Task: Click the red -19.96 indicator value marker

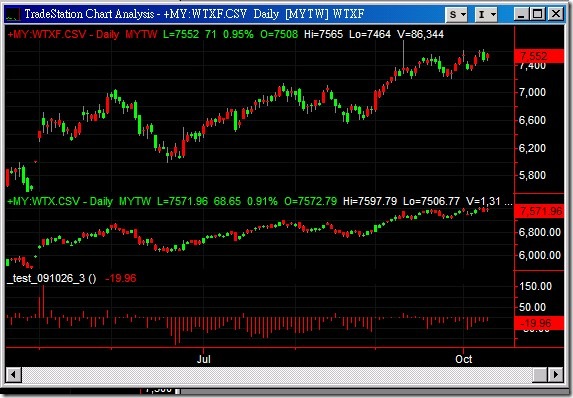Action: tap(539, 323)
